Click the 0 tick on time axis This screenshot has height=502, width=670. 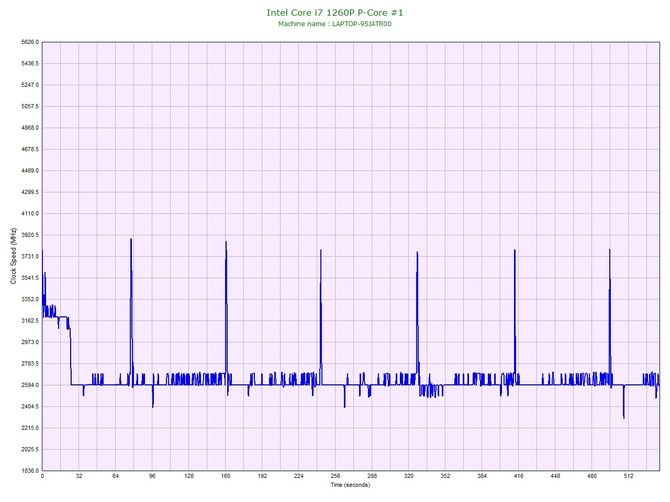[42, 476]
